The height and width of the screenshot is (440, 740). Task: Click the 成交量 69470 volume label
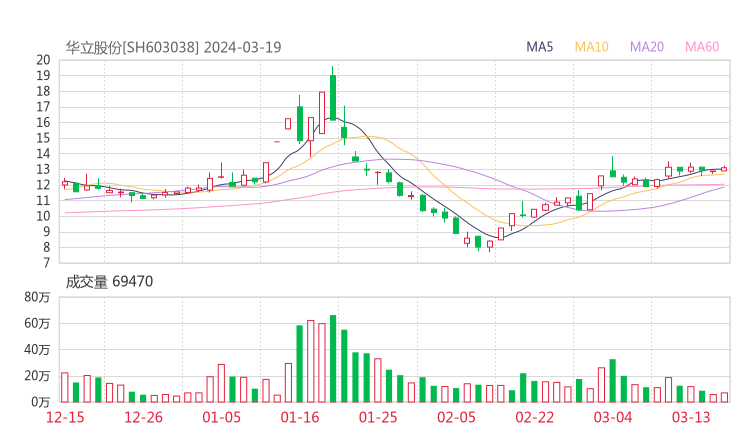click(x=109, y=281)
